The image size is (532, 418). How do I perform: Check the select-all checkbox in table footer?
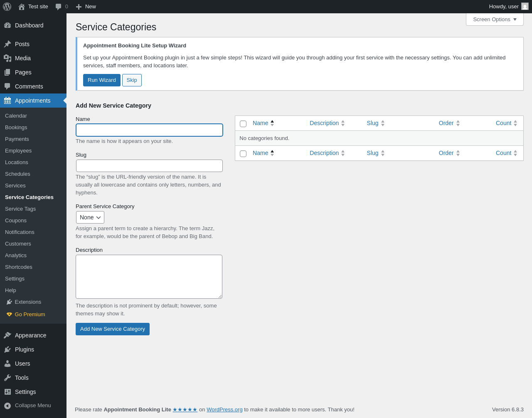[x=243, y=154]
